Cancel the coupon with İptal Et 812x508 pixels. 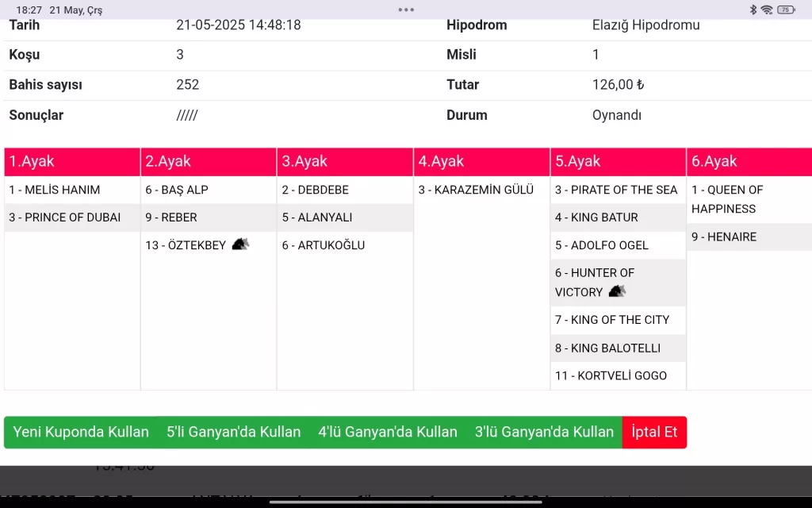(654, 432)
